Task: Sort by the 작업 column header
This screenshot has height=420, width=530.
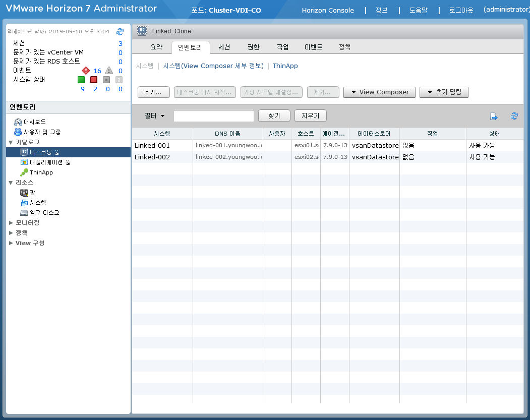Action: [x=433, y=134]
